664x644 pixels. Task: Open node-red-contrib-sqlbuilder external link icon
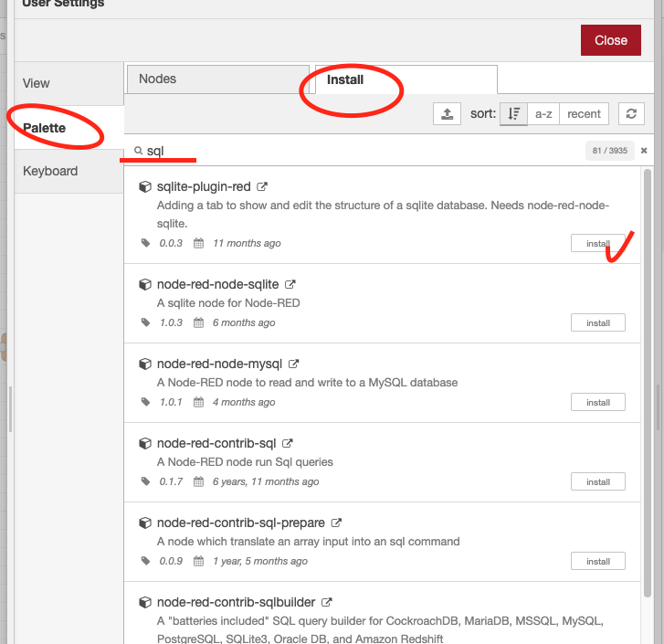coord(326,602)
